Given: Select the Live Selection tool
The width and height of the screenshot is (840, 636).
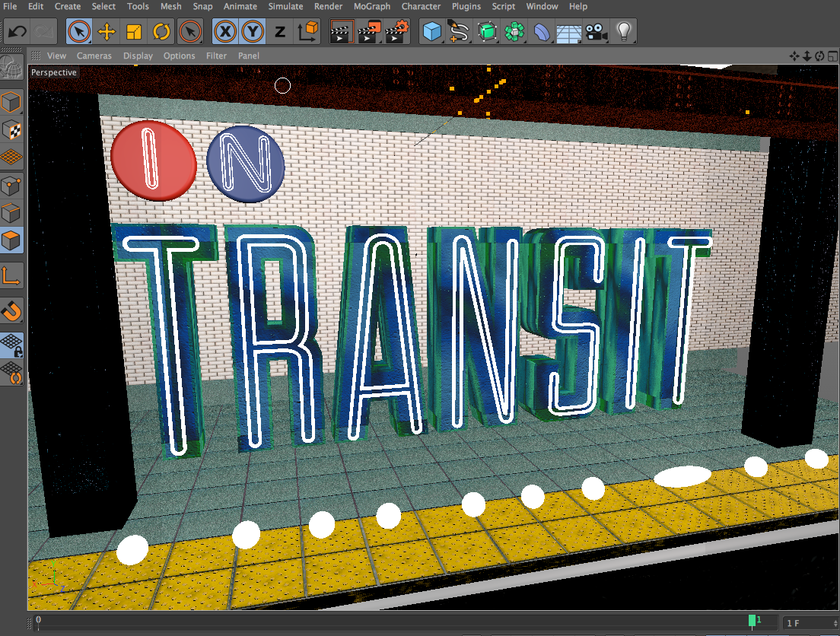Looking at the screenshot, I should pyautogui.click(x=79, y=32).
